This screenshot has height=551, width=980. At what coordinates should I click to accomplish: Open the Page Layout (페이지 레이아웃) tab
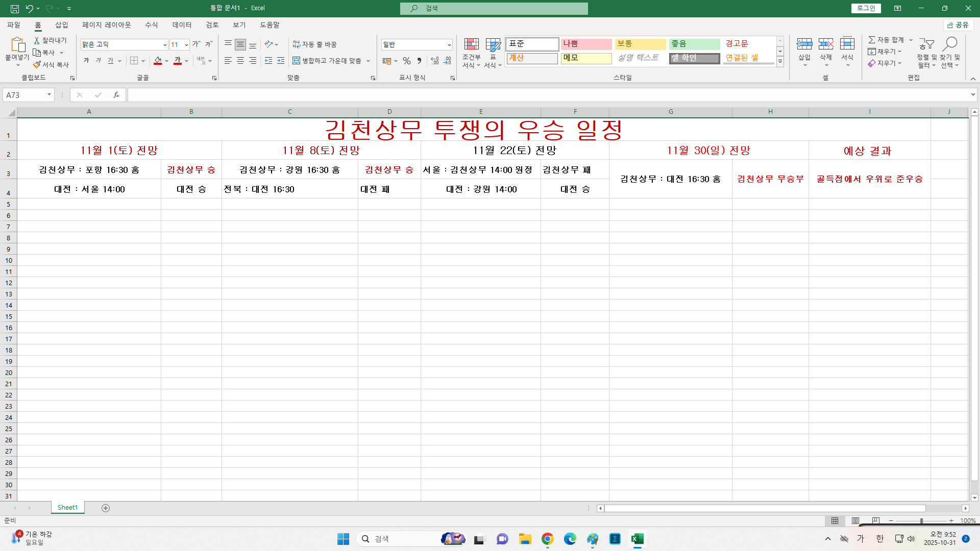107,25
